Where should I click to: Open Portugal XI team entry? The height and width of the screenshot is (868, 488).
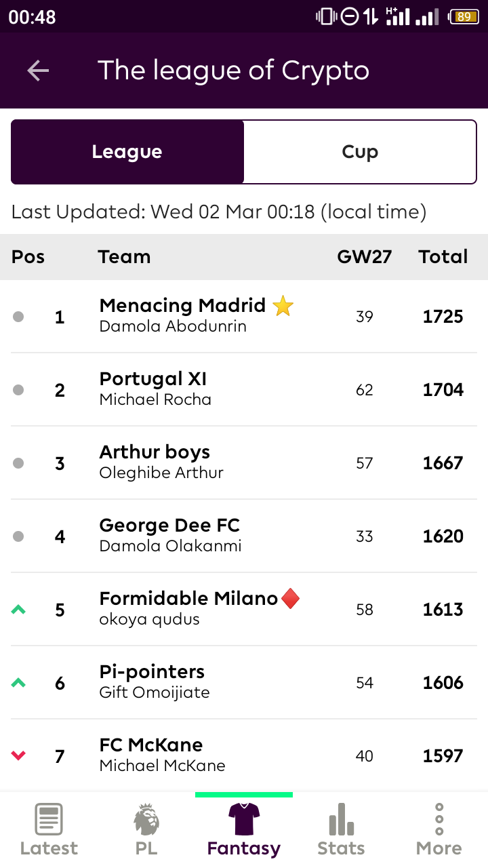point(244,390)
